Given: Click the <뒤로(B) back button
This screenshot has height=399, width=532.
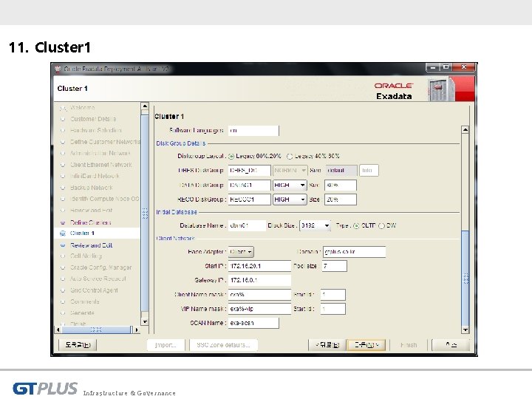Looking at the screenshot, I should [x=327, y=345].
